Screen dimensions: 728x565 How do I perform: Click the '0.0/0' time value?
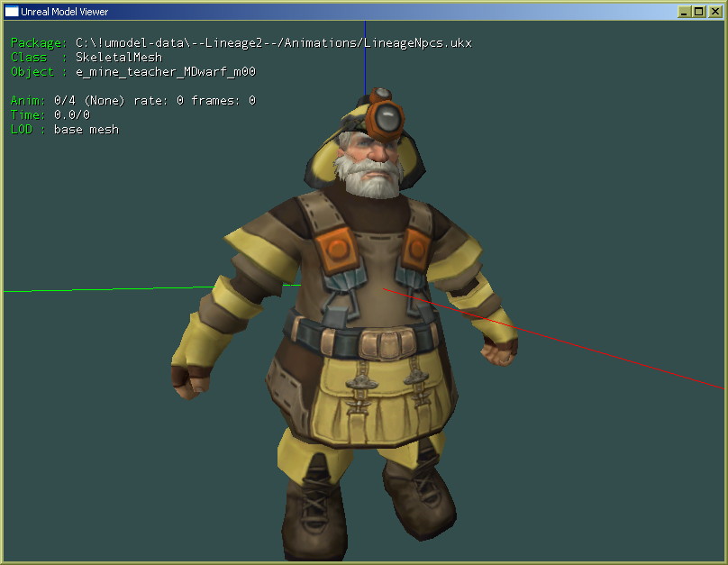pyautogui.click(x=72, y=115)
